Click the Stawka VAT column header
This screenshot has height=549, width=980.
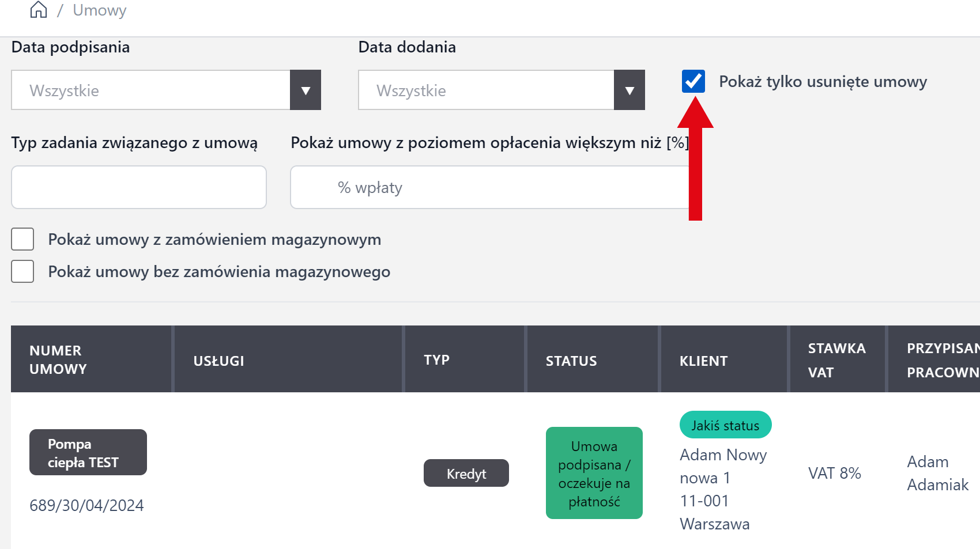(x=836, y=360)
